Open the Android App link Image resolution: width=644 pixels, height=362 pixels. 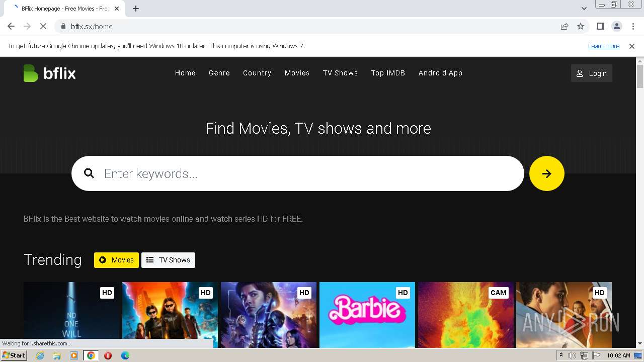(x=440, y=73)
